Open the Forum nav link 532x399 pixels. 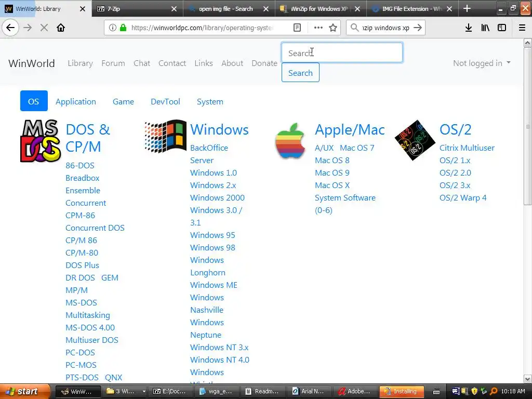tap(113, 63)
